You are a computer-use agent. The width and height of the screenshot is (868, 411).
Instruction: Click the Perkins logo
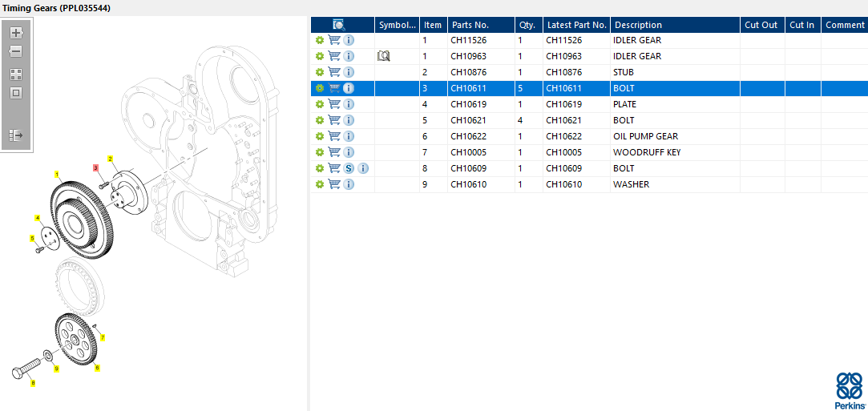pyautogui.click(x=850, y=390)
